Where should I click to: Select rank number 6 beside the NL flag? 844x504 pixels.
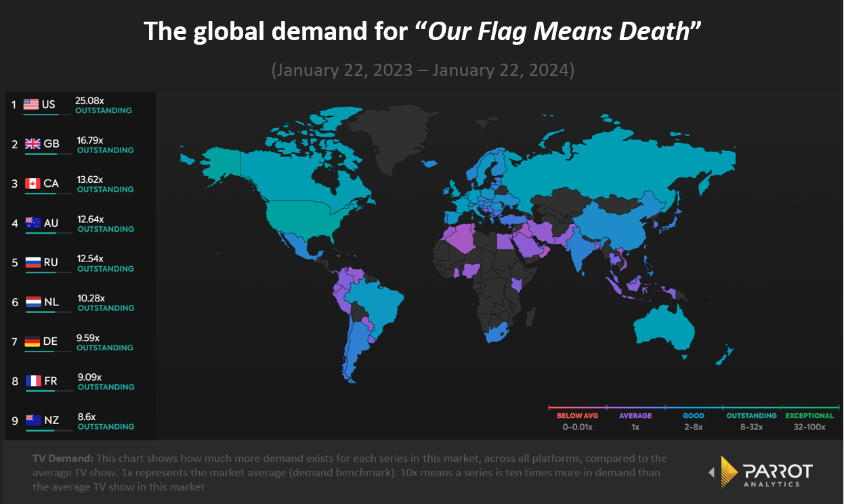click(14, 301)
